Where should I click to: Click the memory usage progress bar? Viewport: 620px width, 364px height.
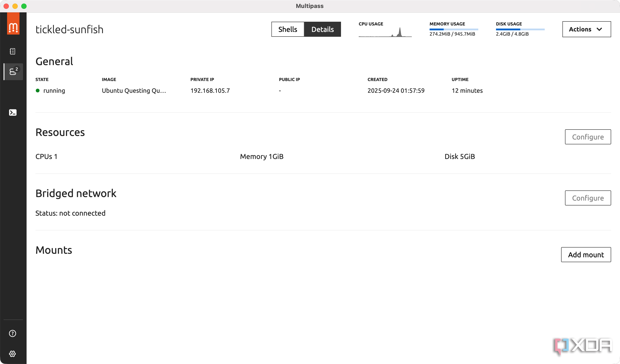pos(454,29)
